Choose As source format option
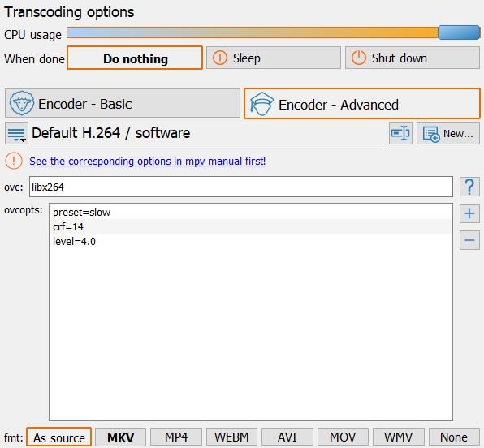 coord(59,437)
